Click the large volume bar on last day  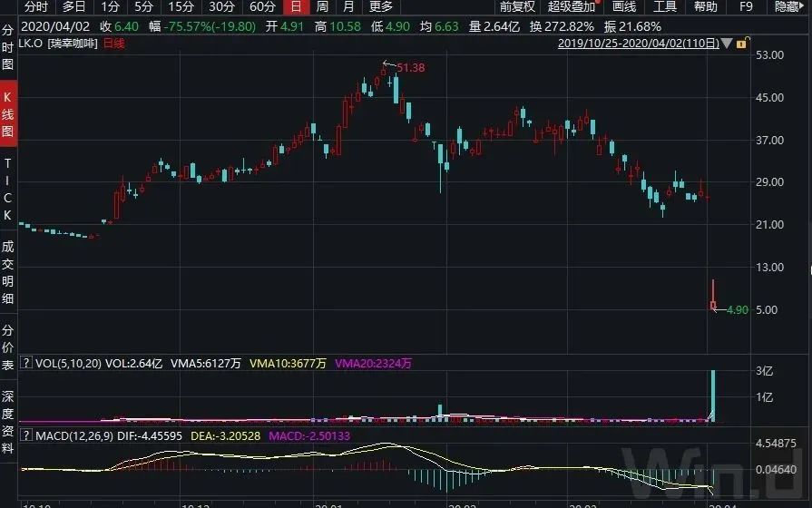[x=713, y=396]
